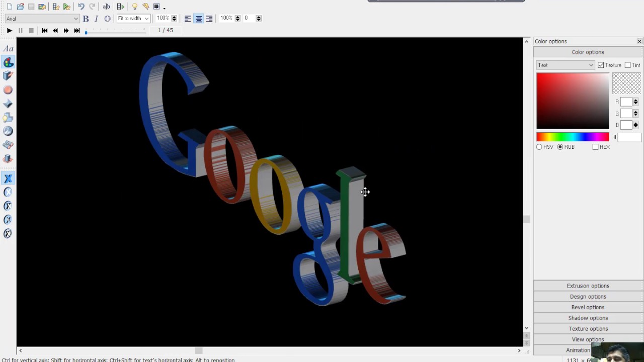This screenshot has height=362, width=644.
Task: Undo the last action
Action: [81, 7]
